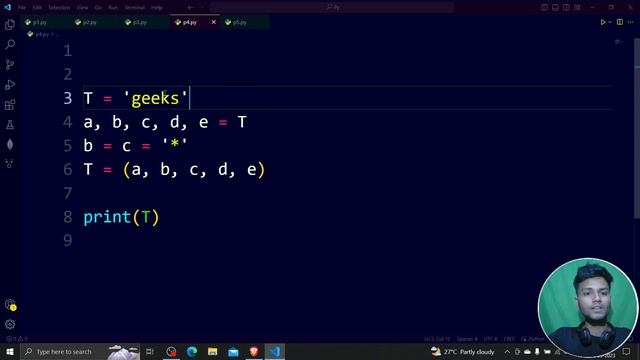Screen dimensions: 640x360
Task: Change encoding via UTF-8 status item
Action: (491, 339)
